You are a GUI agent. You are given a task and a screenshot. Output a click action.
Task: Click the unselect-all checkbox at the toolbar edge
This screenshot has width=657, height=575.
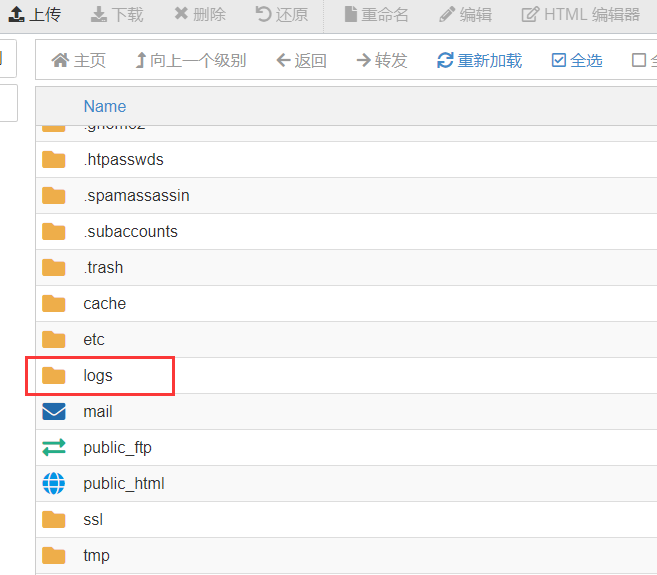(639, 61)
